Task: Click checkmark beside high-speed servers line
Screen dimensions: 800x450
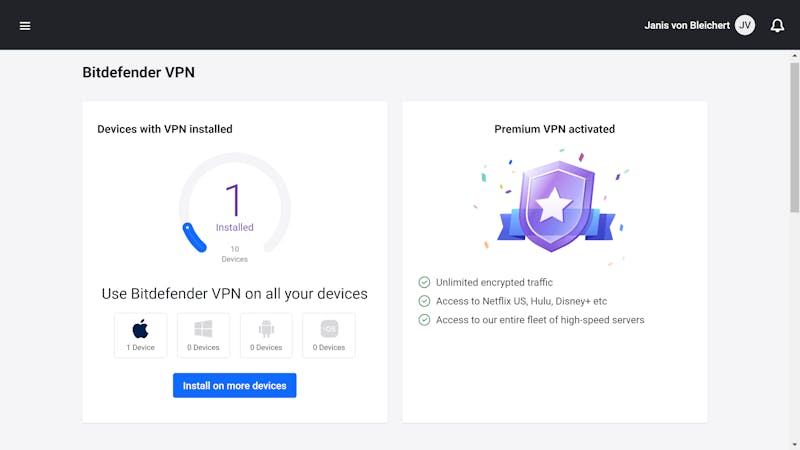Action: [424, 320]
